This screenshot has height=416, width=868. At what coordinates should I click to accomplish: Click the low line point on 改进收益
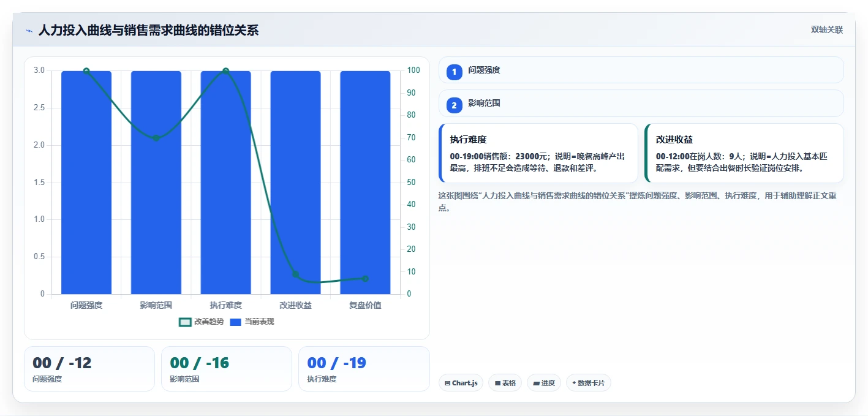(x=295, y=274)
